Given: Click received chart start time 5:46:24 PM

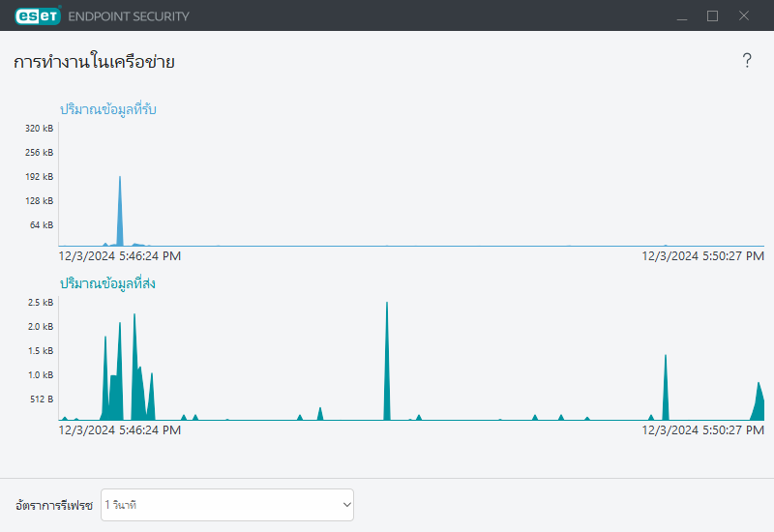Looking at the screenshot, I should pyautogui.click(x=119, y=255).
